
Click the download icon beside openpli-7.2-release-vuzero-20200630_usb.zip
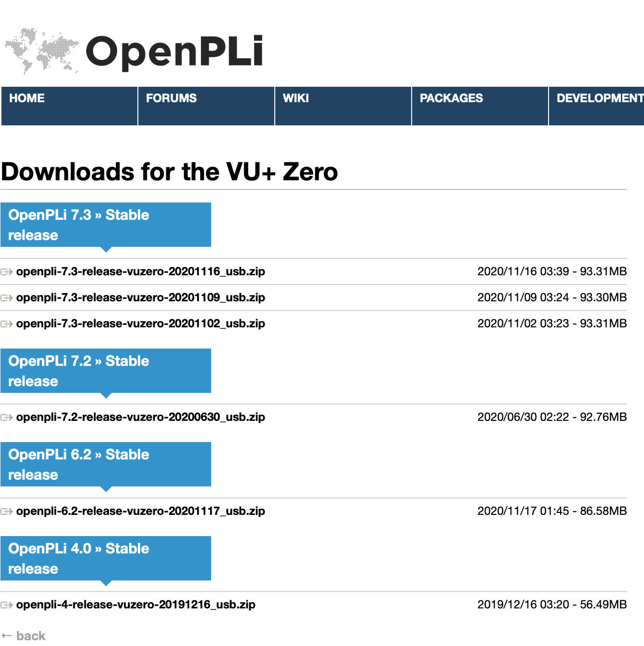(7, 417)
